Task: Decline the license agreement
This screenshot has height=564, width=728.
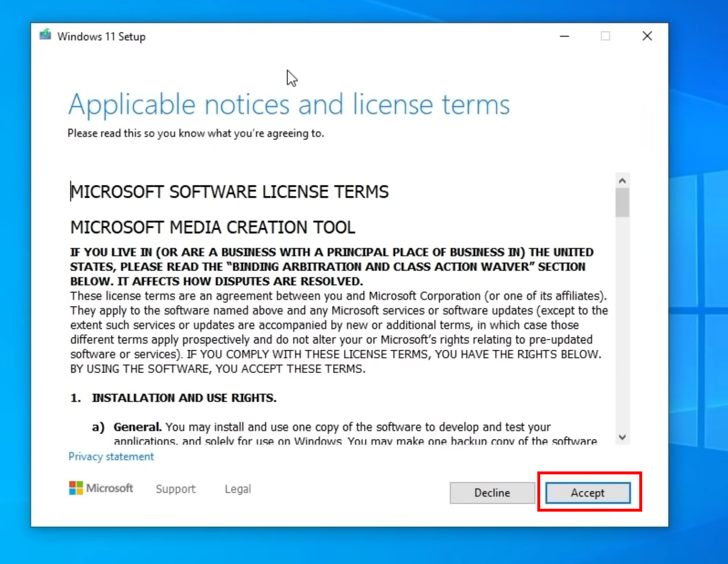Action: tap(492, 493)
